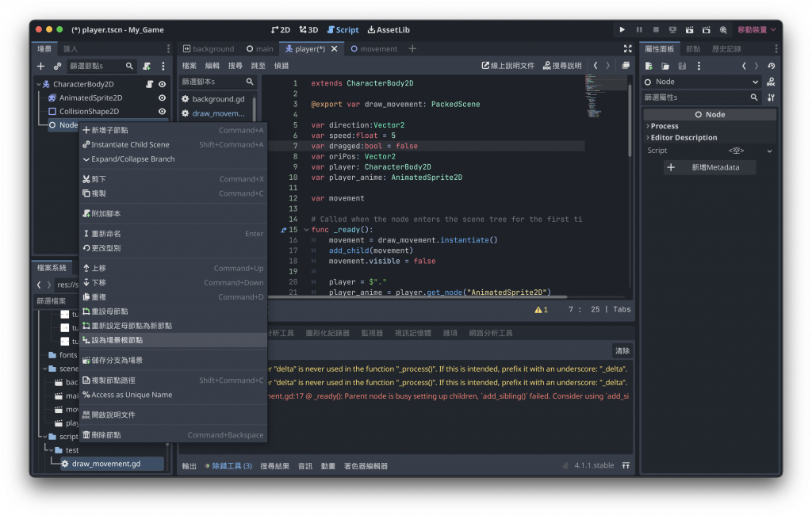Switch to the AssetLib workspace

click(x=389, y=29)
